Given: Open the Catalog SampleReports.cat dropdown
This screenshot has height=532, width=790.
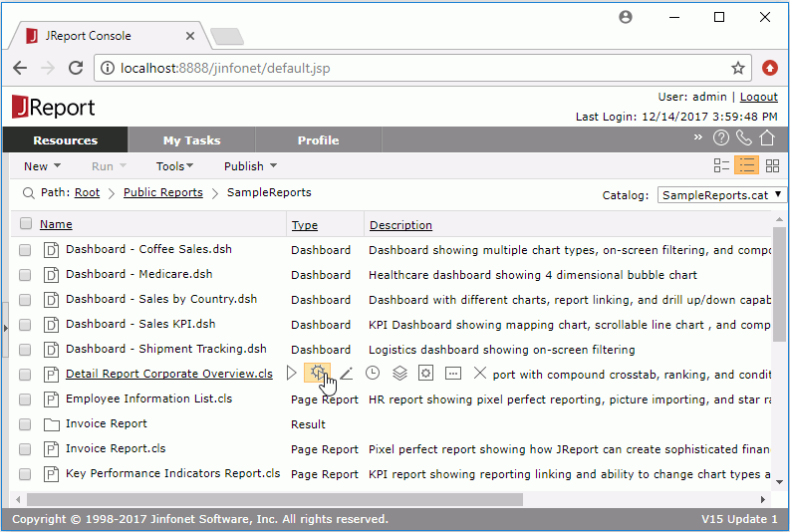Looking at the screenshot, I should [722, 195].
